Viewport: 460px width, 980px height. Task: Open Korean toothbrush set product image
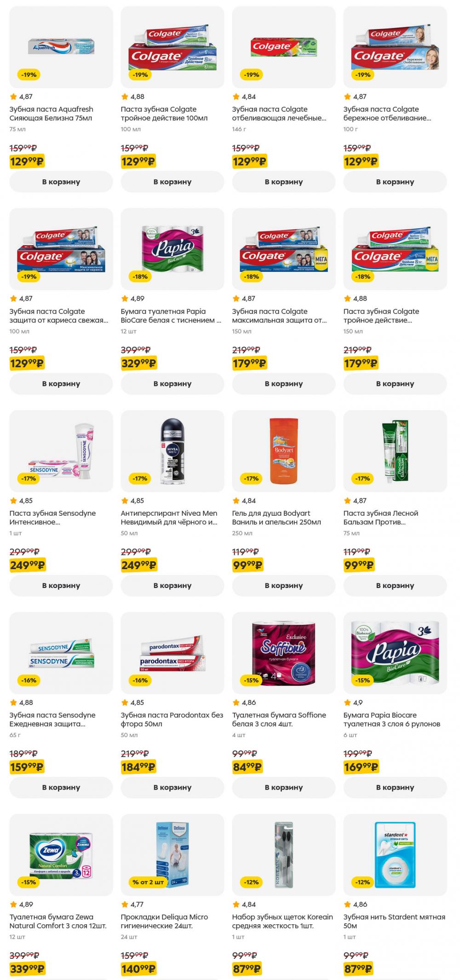284,855
